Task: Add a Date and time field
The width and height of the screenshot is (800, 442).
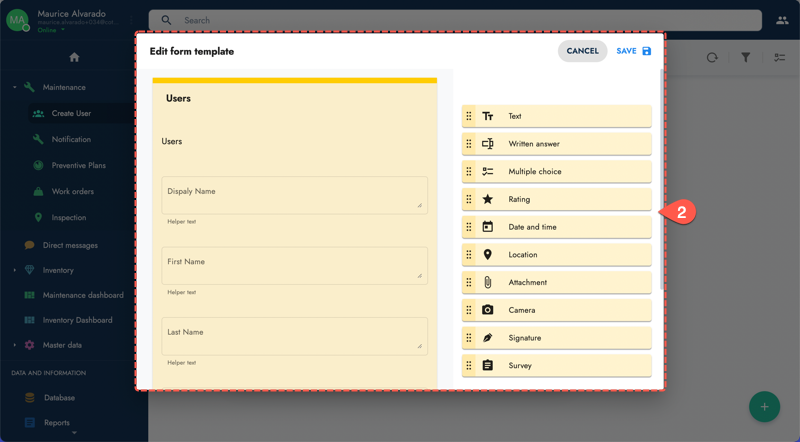Action: tap(557, 227)
